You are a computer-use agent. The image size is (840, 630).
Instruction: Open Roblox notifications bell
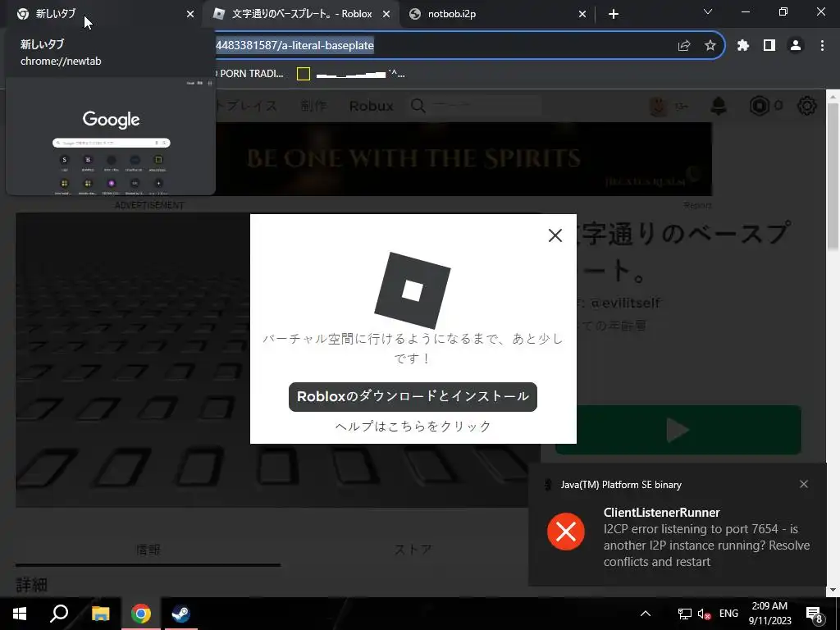719,106
